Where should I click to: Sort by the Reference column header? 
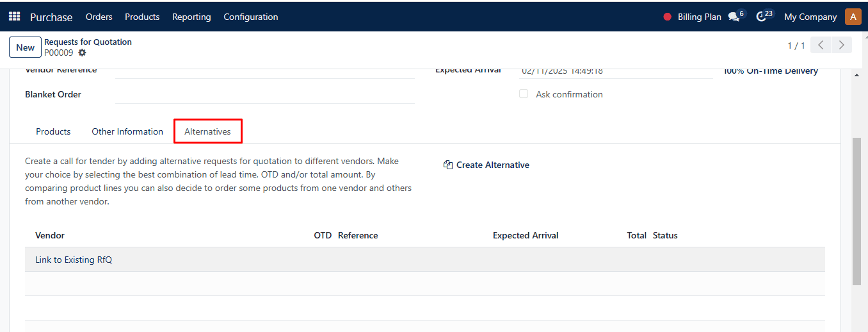coord(358,235)
